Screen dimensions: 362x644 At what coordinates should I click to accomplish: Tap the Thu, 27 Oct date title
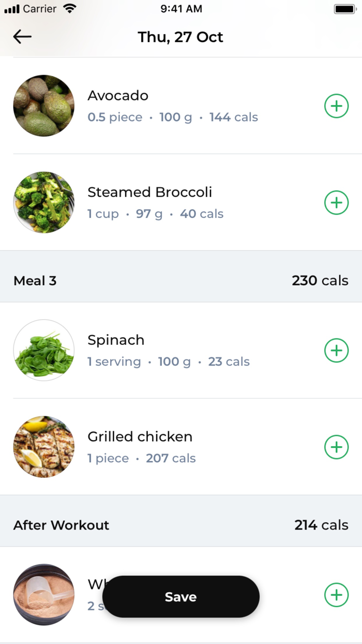point(180,37)
